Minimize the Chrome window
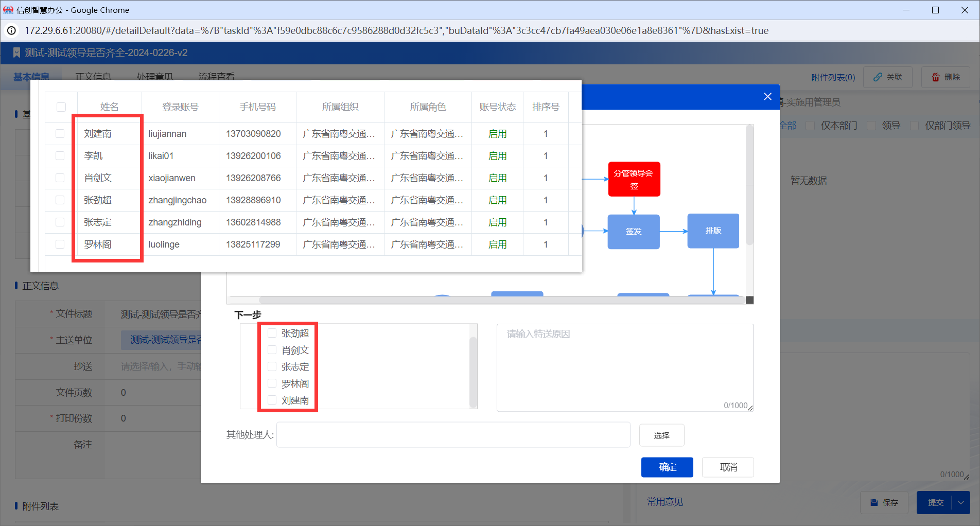This screenshot has height=526, width=980. tap(906, 10)
